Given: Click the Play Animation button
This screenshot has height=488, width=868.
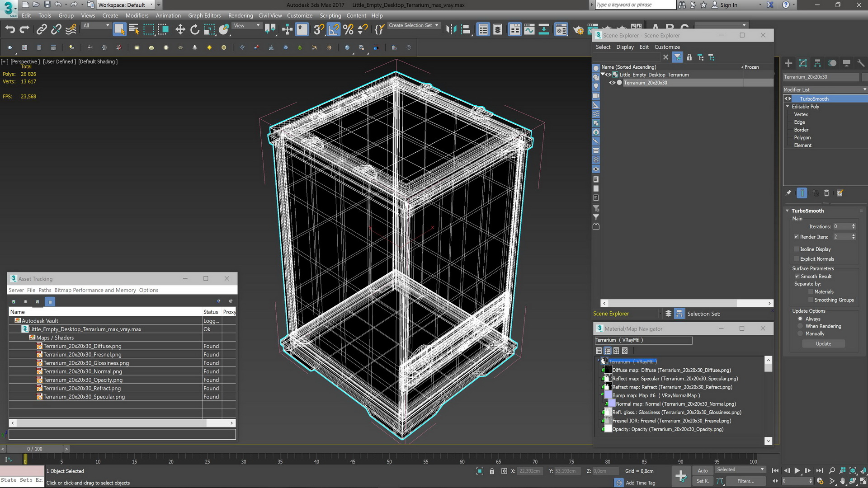Looking at the screenshot, I should coord(797,470).
